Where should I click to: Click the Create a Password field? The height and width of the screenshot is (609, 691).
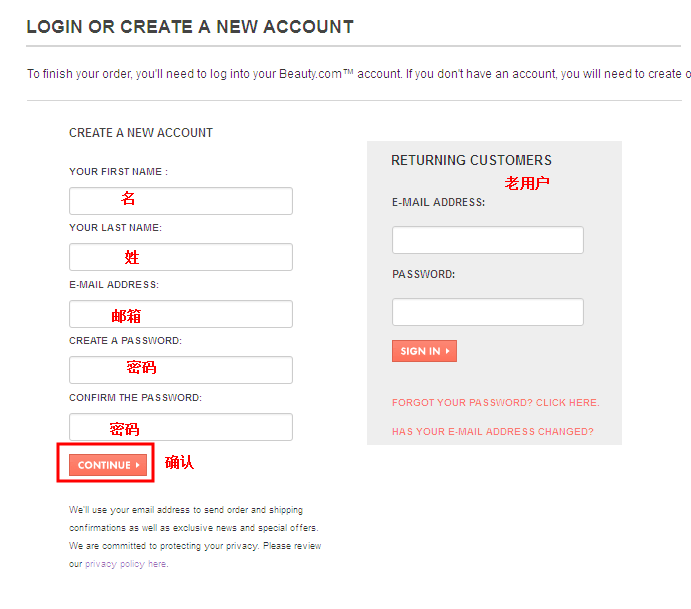(x=180, y=370)
